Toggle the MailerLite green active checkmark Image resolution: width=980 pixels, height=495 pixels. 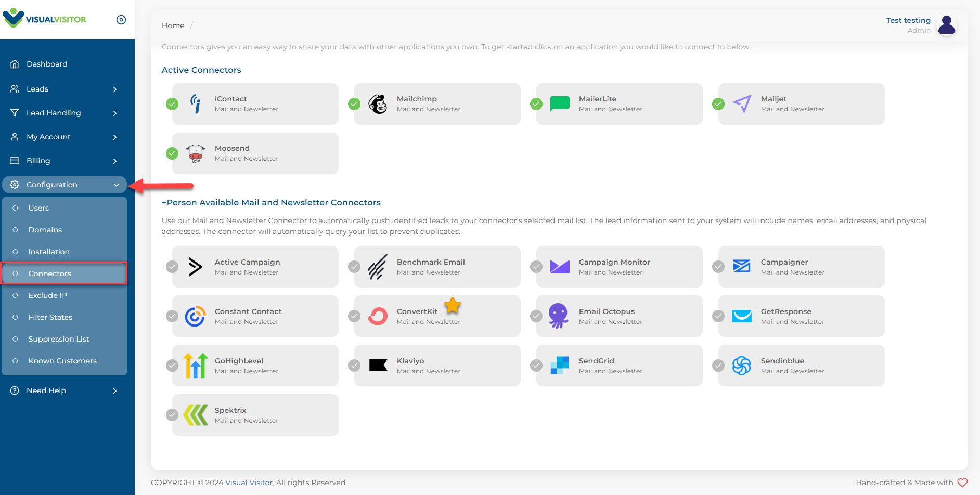536,104
